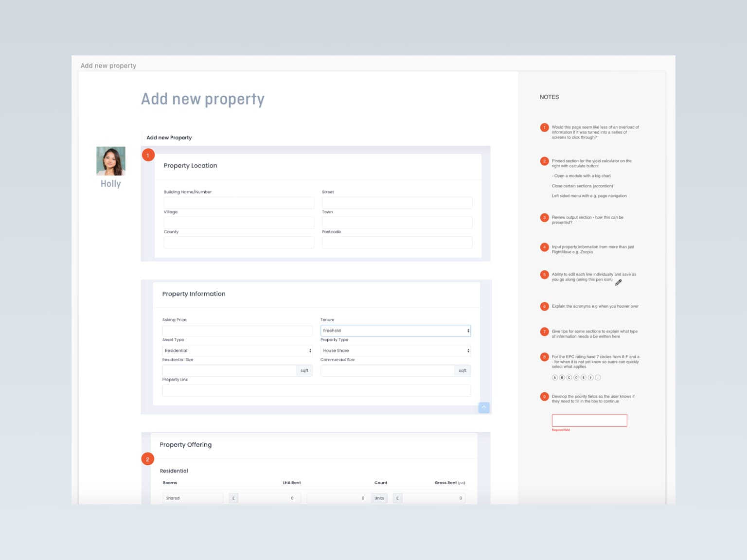Click the EPC rating circle B
This screenshot has height=560, width=747.
point(562,377)
